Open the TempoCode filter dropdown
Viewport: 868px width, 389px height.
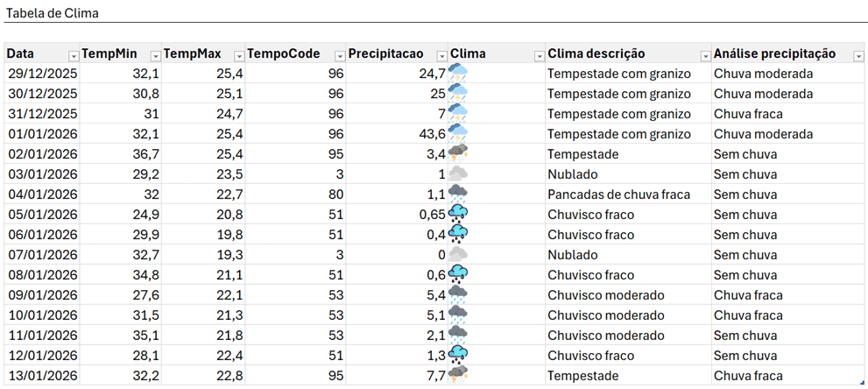click(338, 54)
